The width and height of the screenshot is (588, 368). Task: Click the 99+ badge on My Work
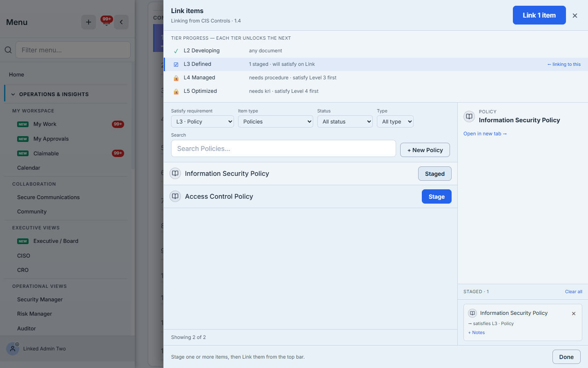(118, 124)
